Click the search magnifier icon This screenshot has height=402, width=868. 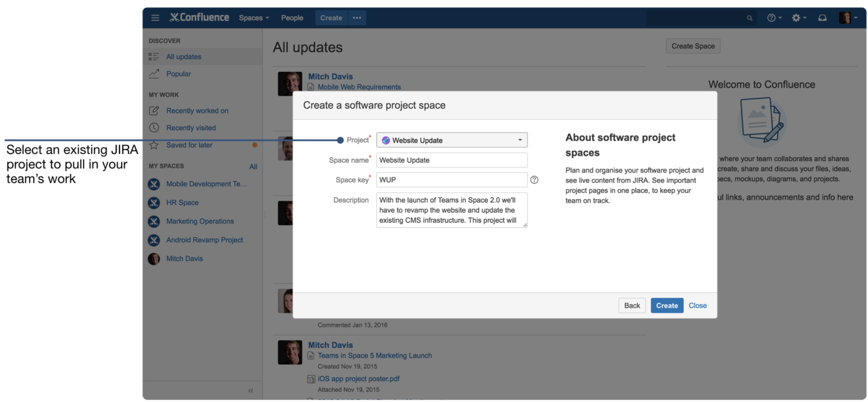tap(750, 17)
